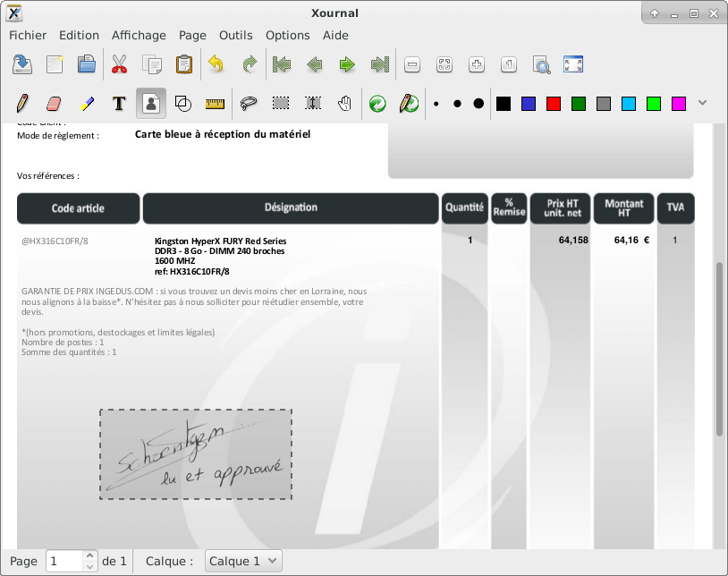Image resolution: width=728 pixels, height=576 pixels.
Task: Pick the blue color swatch
Action: point(529,104)
